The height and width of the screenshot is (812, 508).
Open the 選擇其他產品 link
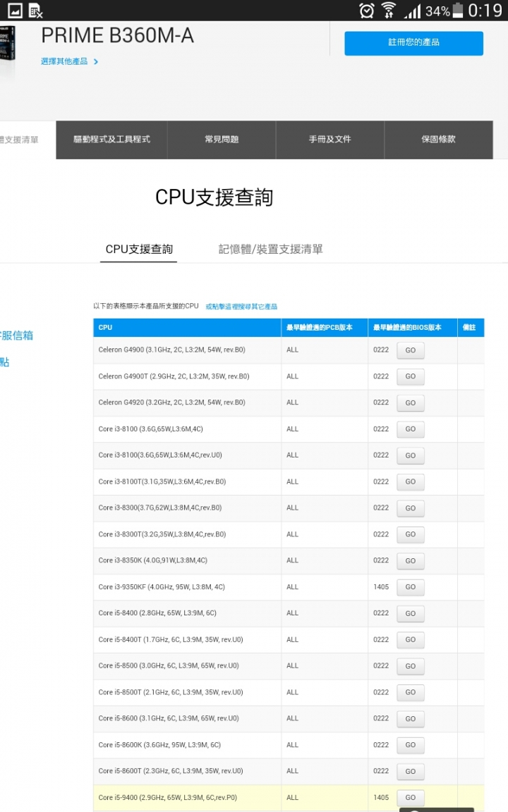click(x=69, y=61)
